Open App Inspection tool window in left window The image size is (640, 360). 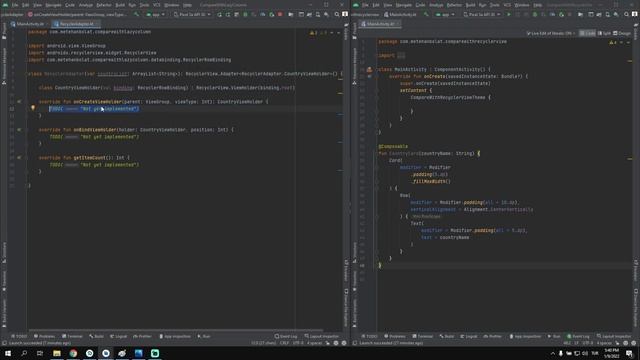pyautogui.click(x=175, y=336)
